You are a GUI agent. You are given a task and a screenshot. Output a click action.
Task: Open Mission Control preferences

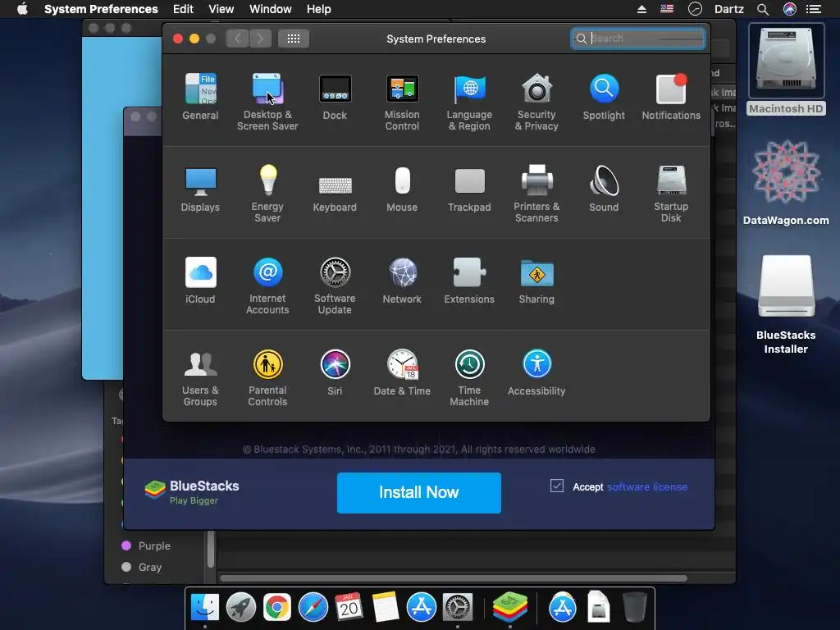coord(402,102)
